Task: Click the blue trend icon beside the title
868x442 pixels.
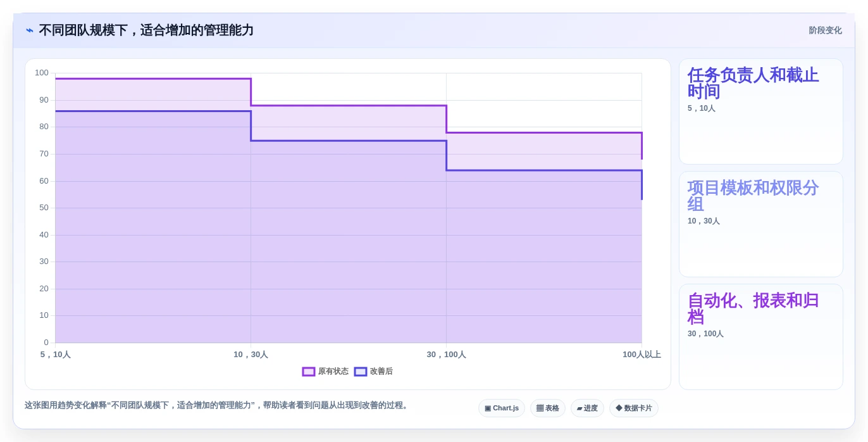Action: click(x=30, y=30)
